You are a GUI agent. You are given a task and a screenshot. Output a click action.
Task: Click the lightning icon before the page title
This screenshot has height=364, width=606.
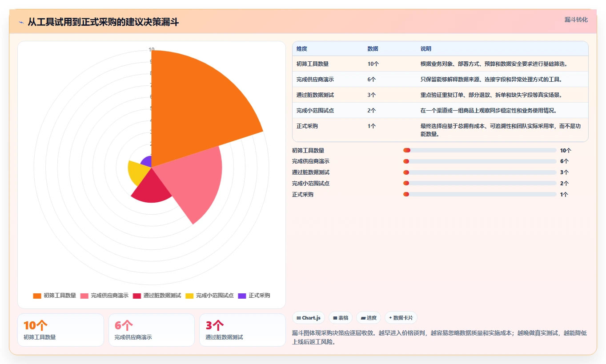point(21,22)
